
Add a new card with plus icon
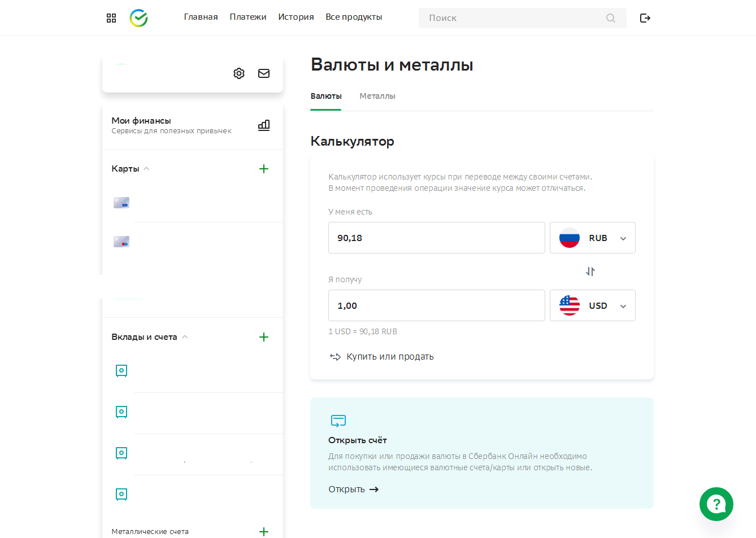[x=264, y=169]
